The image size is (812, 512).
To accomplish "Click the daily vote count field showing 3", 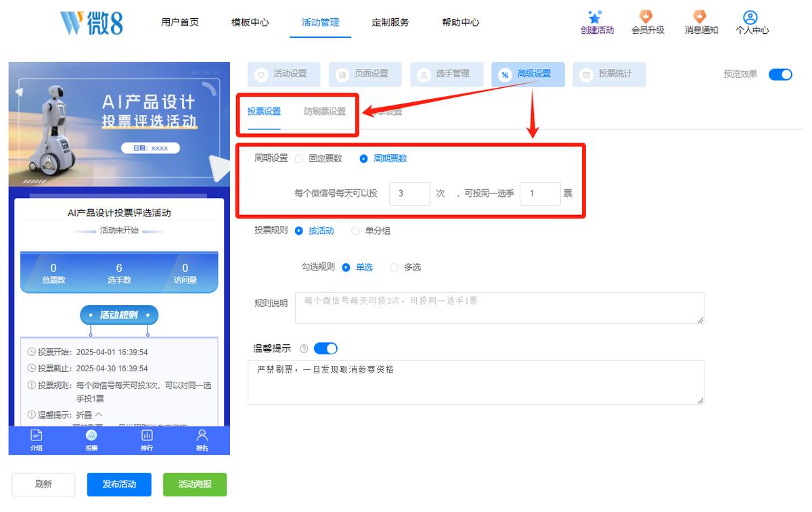I will tap(410, 193).
